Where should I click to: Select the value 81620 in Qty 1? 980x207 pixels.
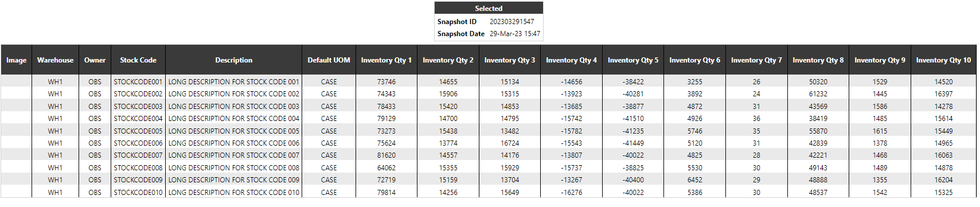coord(386,155)
